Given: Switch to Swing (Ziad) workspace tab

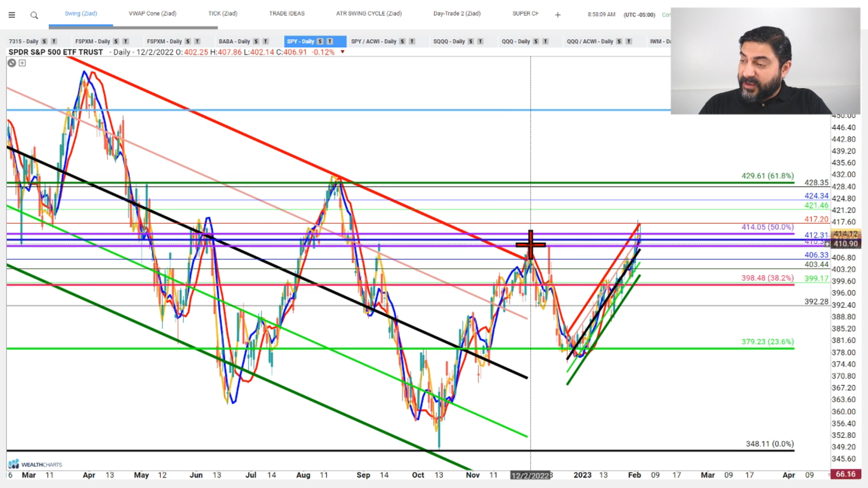Looking at the screenshot, I should point(81,14).
